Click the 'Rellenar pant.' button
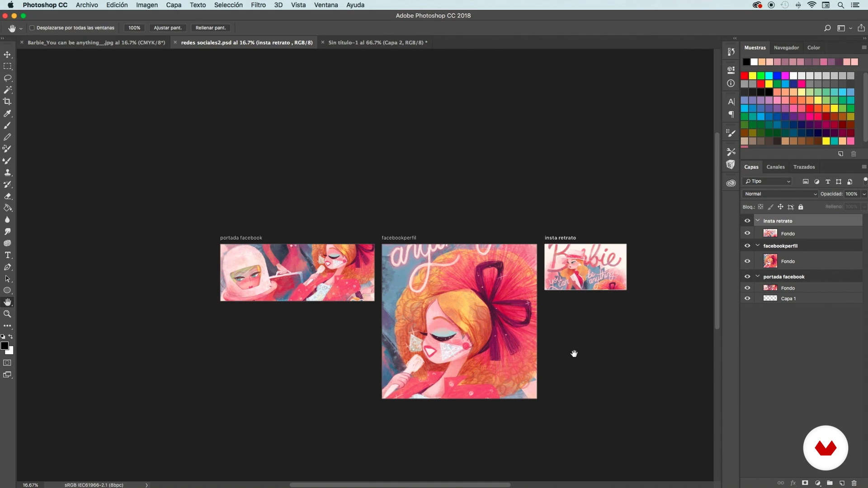This screenshot has width=868, height=488. coord(211,28)
